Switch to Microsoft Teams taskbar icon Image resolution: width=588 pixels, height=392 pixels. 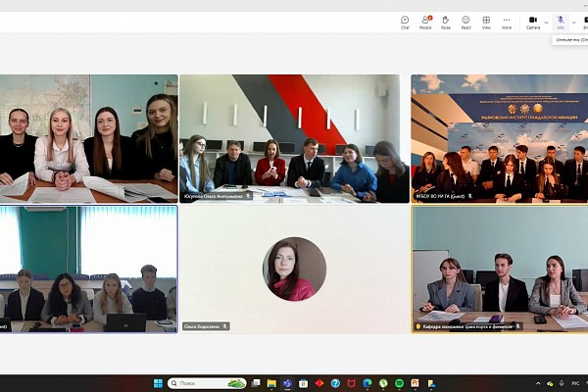pyautogui.click(x=287, y=383)
